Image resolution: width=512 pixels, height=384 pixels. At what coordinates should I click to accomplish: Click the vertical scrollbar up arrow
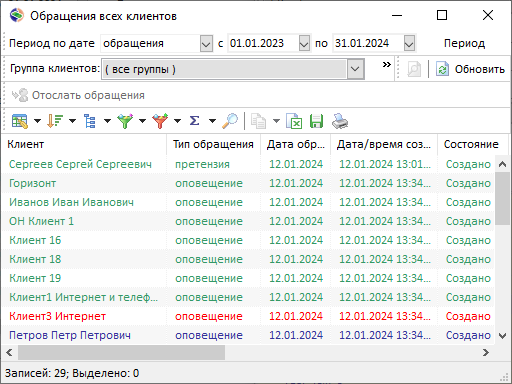tap(503, 164)
